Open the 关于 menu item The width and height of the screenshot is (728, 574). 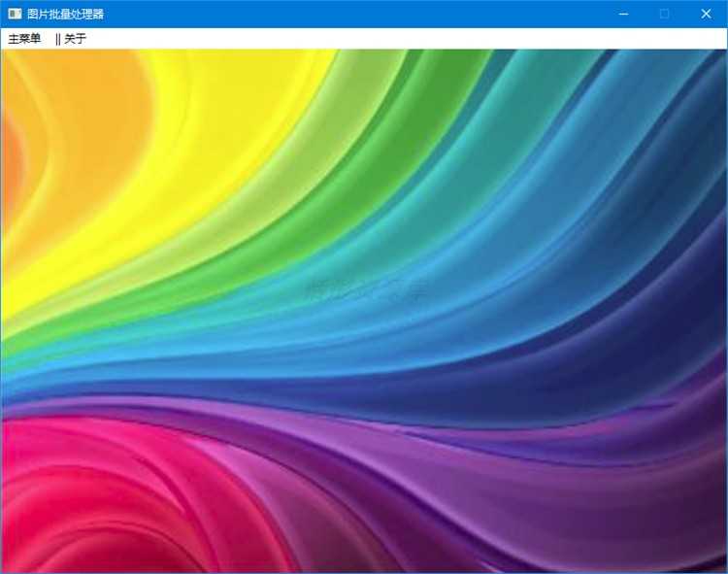pyautogui.click(x=75, y=39)
